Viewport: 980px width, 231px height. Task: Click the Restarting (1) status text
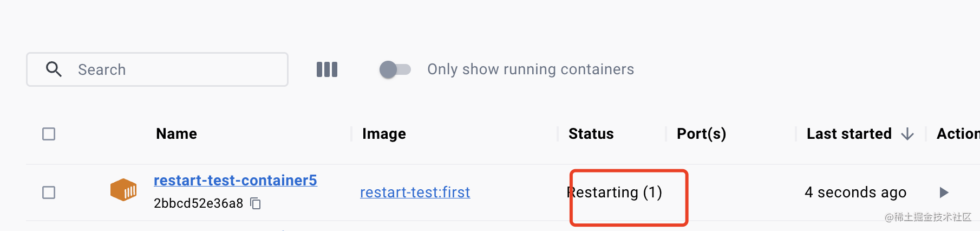pyautogui.click(x=615, y=193)
